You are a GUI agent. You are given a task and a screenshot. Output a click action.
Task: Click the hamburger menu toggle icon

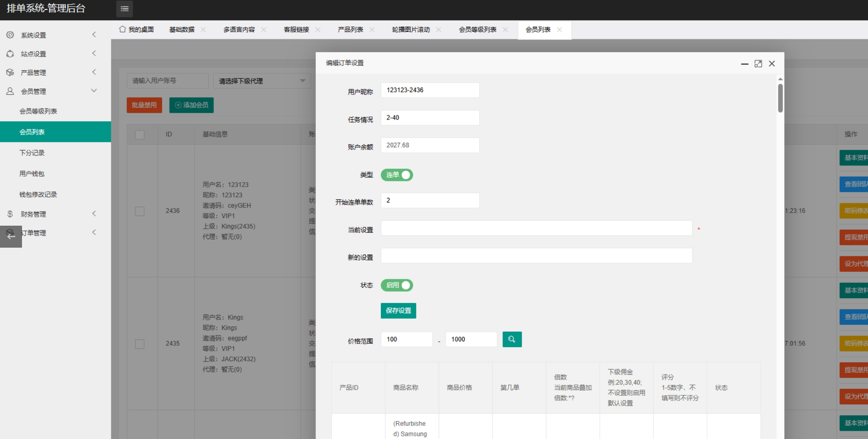pyautogui.click(x=124, y=9)
